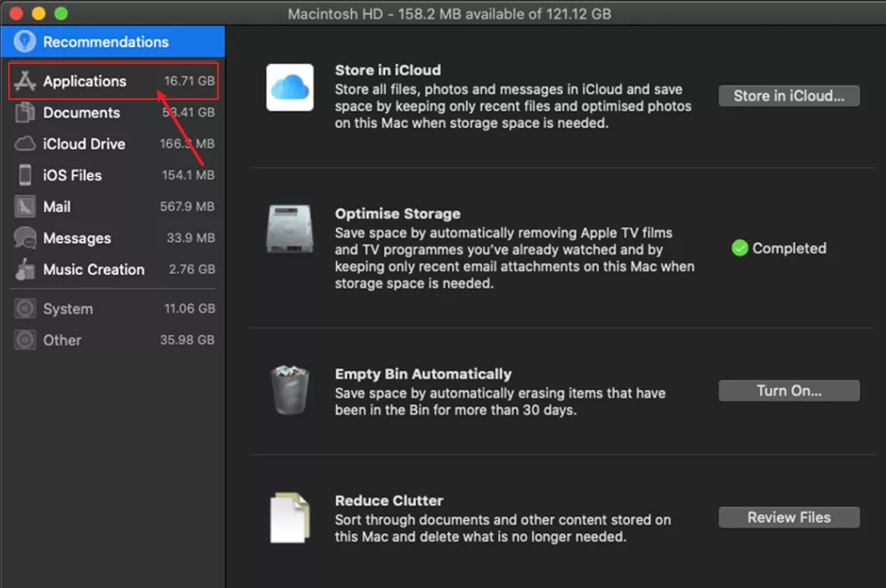Click the yellow minimize window button
The image size is (886, 588).
pyautogui.click(x=39, y=13)
